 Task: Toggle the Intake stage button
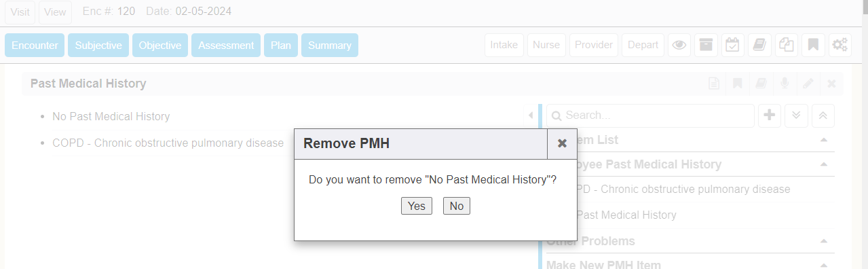pyautogui.click(x=504, y=46)
